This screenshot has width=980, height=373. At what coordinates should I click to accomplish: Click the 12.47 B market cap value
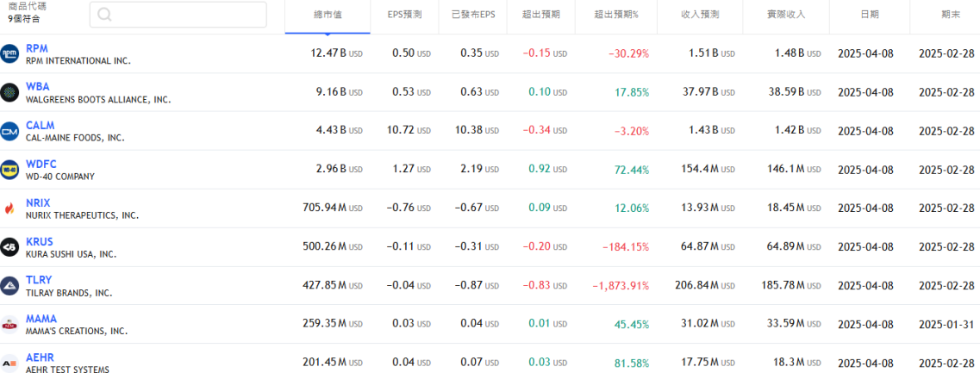[x=336, y=53]
